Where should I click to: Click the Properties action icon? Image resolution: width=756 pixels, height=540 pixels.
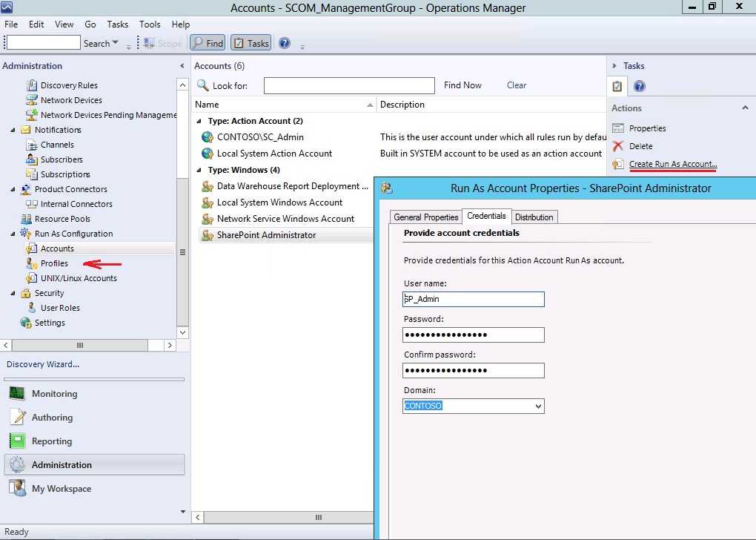point(618,128)
